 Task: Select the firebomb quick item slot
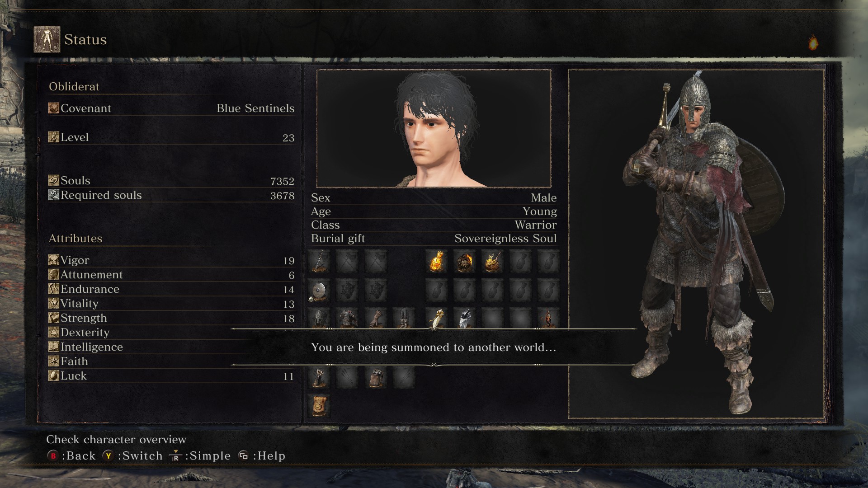(492, 261)
